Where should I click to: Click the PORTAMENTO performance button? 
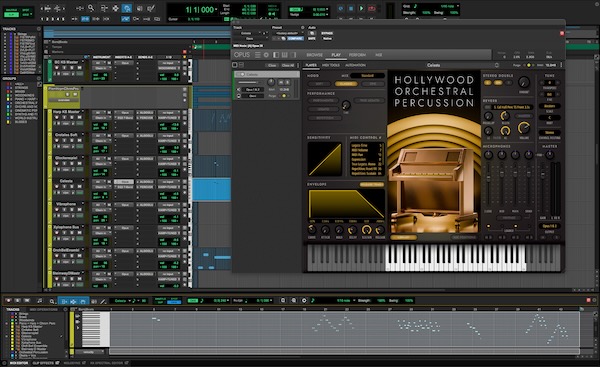click(x=323, y=101)
